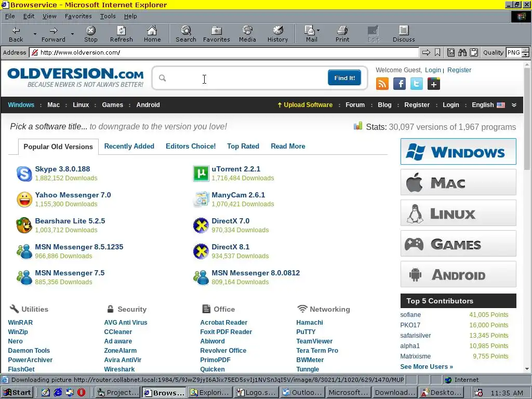Screen dimensions: 532x399
Task: Click the Back toolbar button
Action: click(x=16, y=34)
